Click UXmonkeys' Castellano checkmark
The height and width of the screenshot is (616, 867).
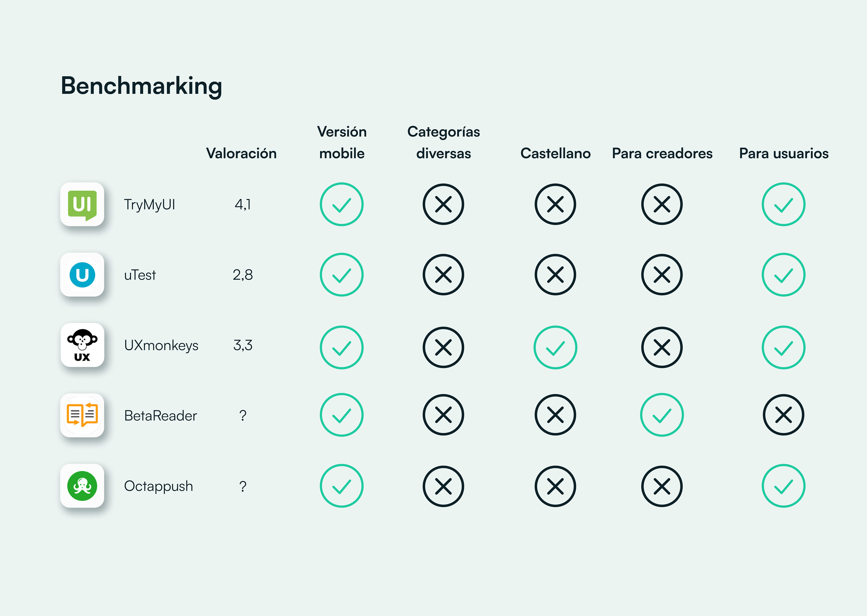click(x=555, y=347)
